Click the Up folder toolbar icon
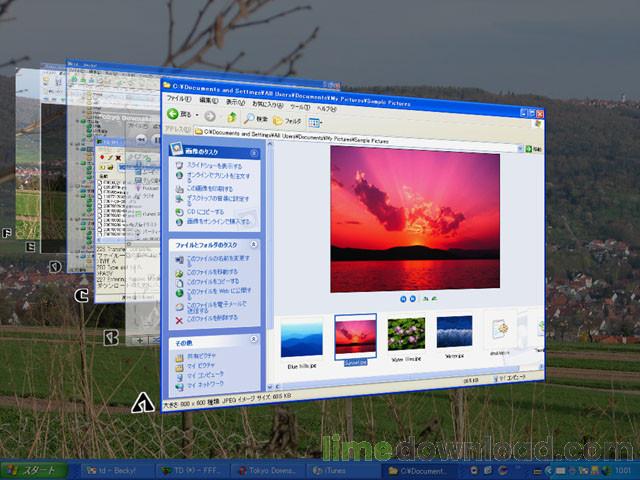 click(x=230, y=117)
